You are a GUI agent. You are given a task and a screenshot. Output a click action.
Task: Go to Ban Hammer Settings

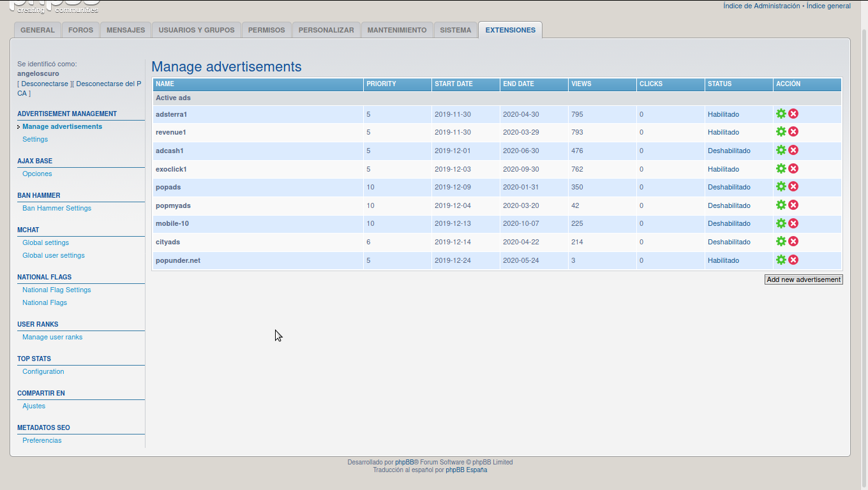tap(57, 208)
